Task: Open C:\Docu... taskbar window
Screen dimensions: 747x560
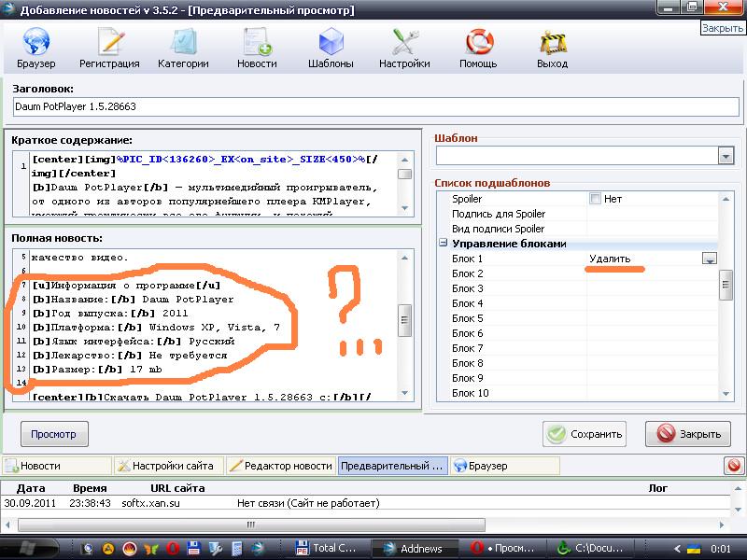Action: click(591, 549)
